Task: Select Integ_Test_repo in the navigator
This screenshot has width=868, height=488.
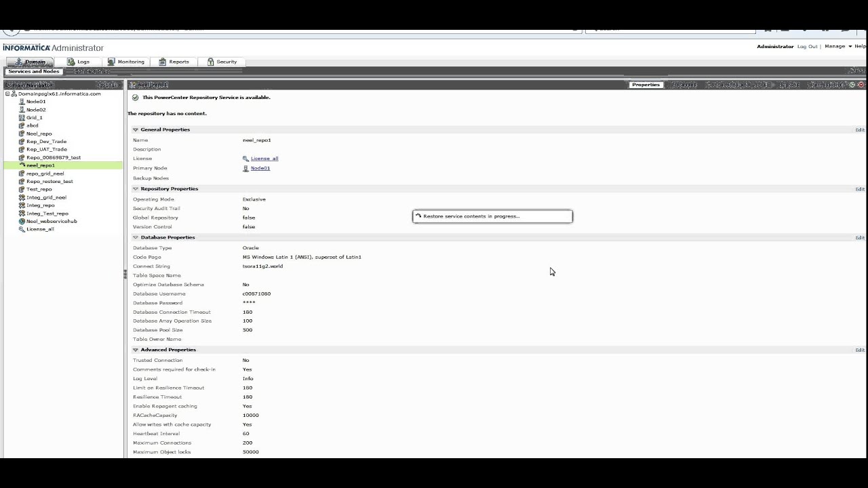Action: [x=47, y=213]
